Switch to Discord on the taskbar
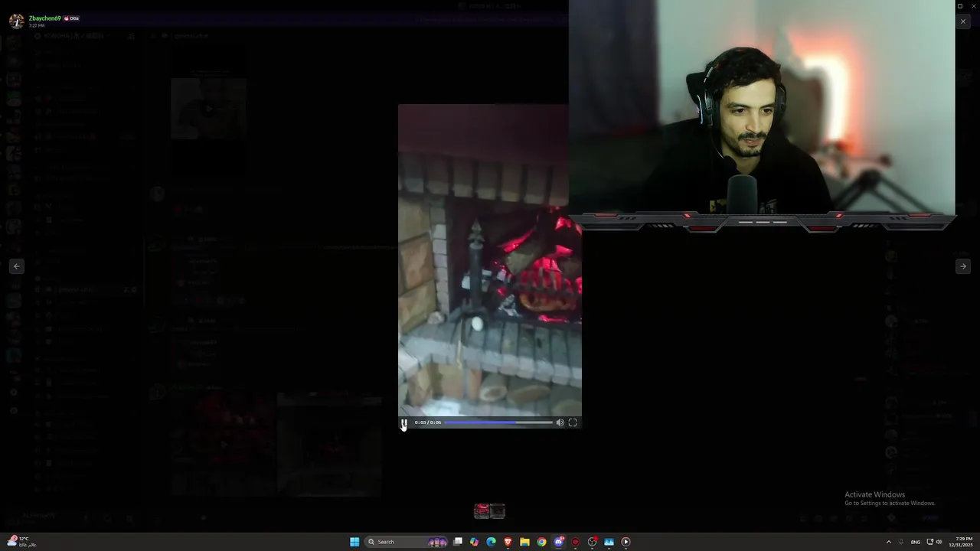The height and width of the screenshot is (551, 980). 559,542
